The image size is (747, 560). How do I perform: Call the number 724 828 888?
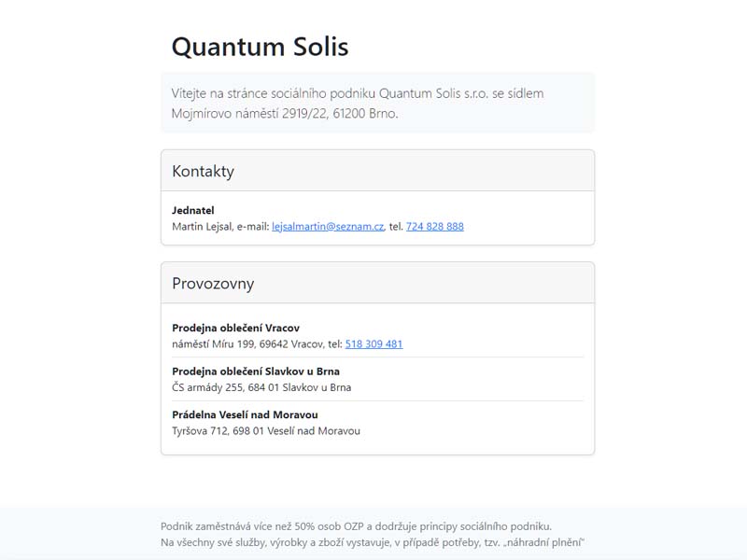coord(435,227)
